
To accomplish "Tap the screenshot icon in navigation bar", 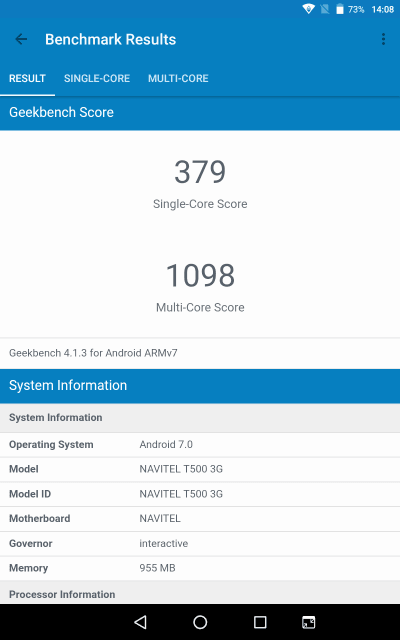I will [x=309, y=622].
